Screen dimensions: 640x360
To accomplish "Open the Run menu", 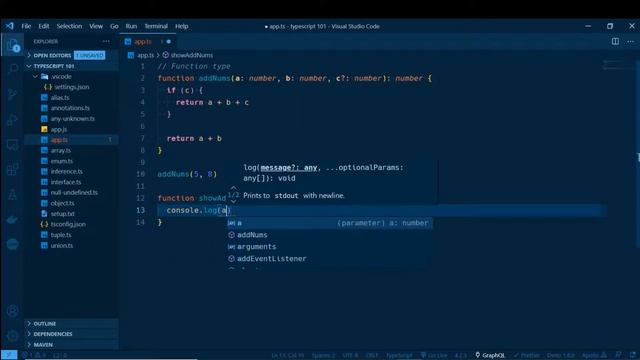I will pyautogui.click(x=131, y=26).
